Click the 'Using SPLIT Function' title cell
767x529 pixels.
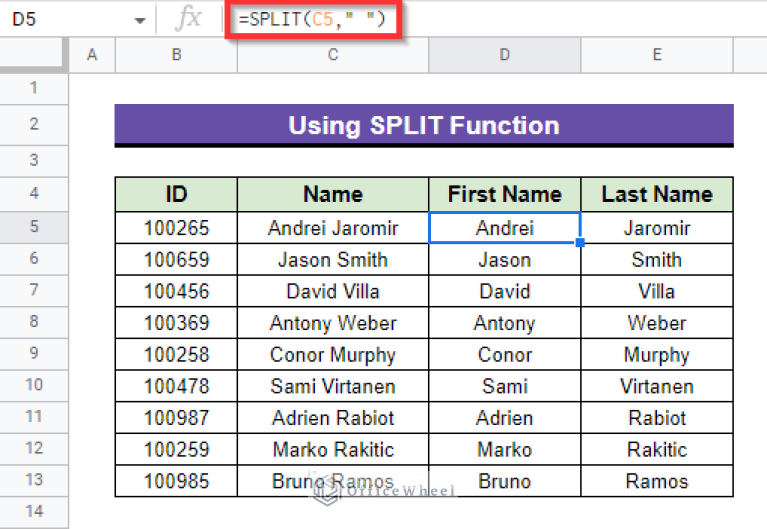coord(423,125)
